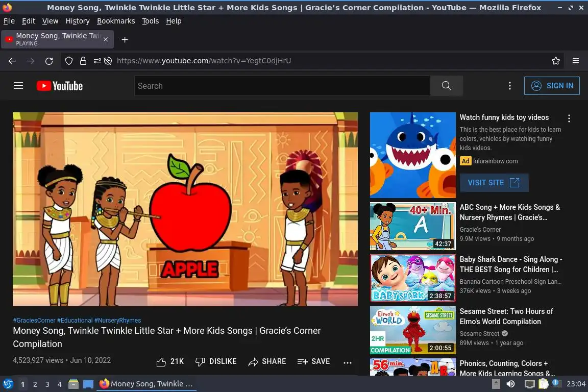Open the Watch funny kids toy videos ad title

click(504, 117)
